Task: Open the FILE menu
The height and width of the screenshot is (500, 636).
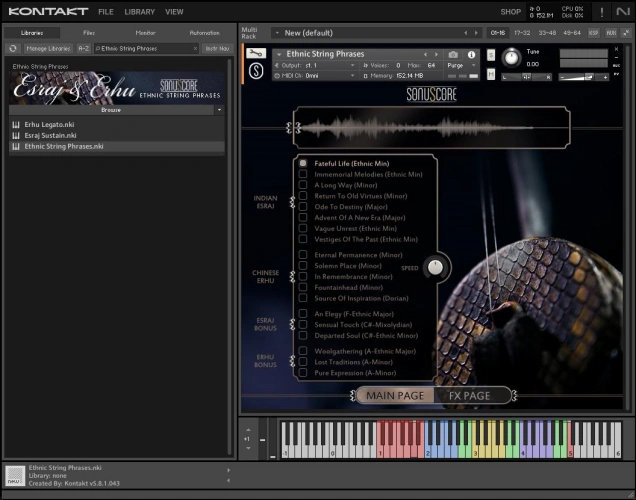Action: (106, 12)
